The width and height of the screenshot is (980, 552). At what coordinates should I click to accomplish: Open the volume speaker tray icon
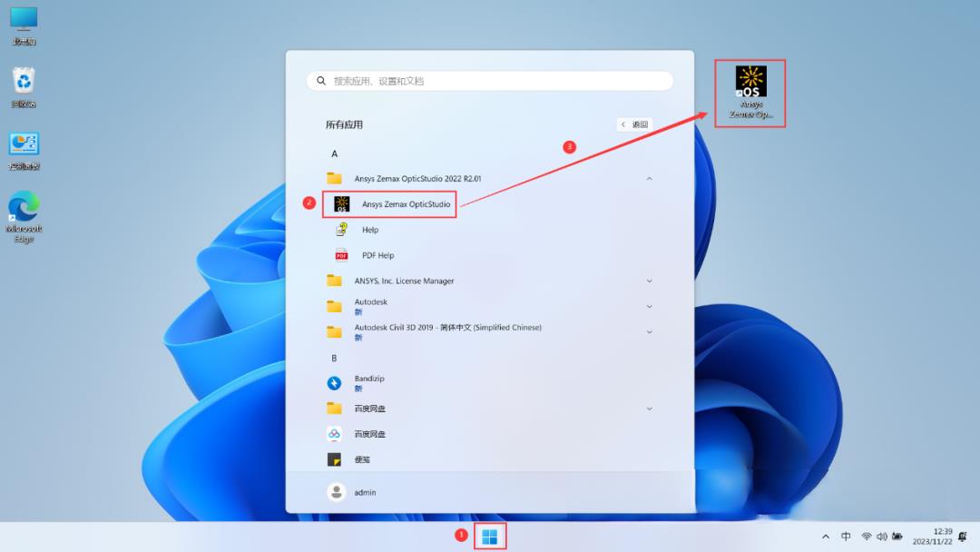(x=881, y=537)
